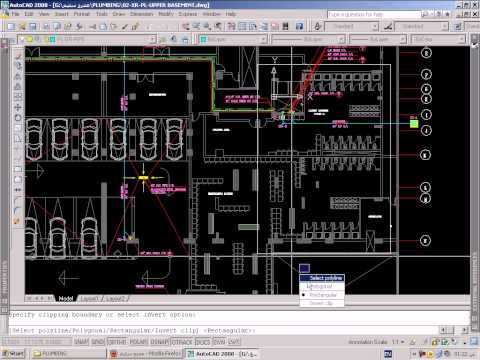Toggle OSNAP in status bar
Image resolution: width=480 pixels, height=360 pixels.
coord(160,342)
